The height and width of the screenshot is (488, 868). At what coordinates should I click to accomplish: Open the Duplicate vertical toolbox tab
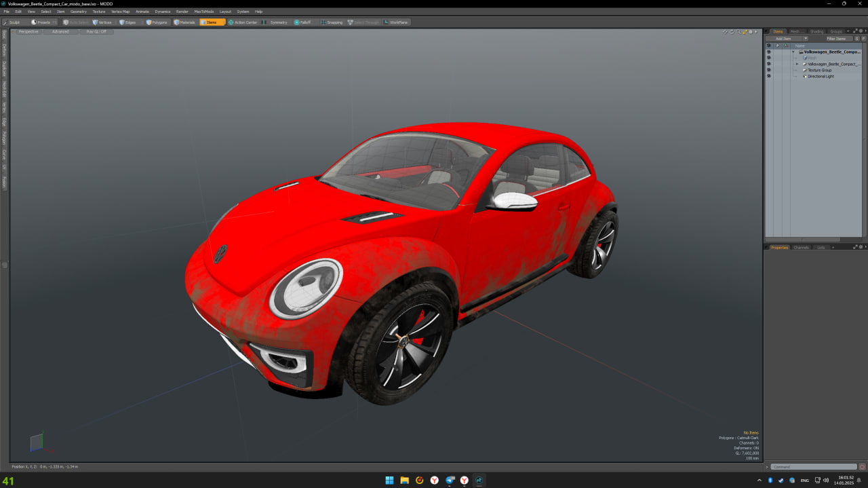[x=4, y=69]
